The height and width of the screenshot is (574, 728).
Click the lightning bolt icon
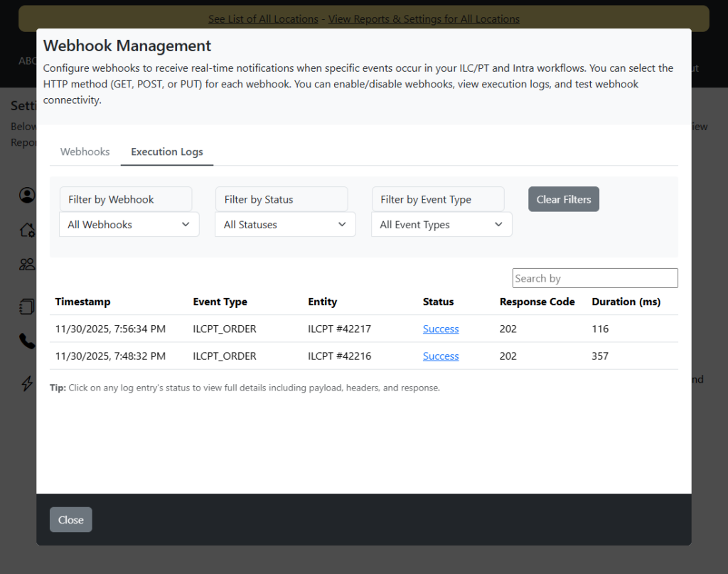coord(27,383)
